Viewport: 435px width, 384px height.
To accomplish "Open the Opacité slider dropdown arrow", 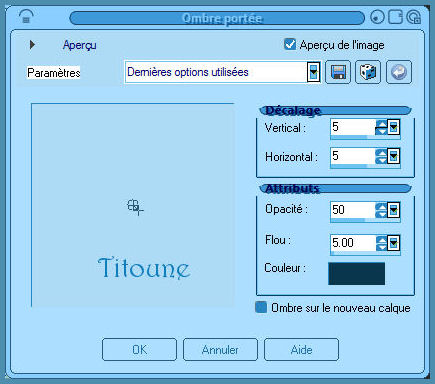I will (x=394, y=210).
